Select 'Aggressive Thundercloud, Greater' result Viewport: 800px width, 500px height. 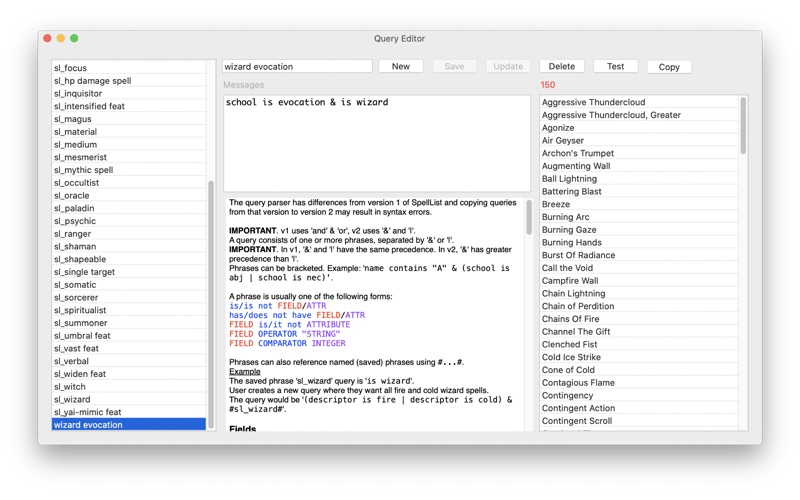pyautogui.click(x=639, y=115)
